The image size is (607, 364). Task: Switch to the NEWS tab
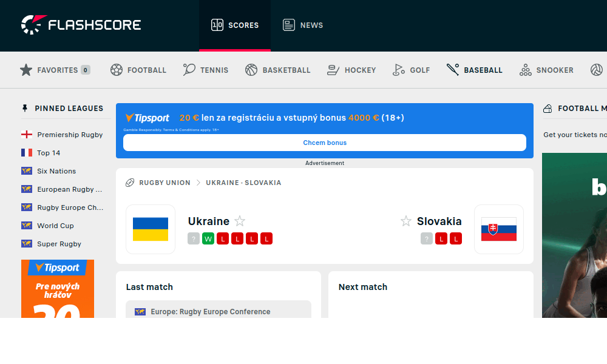coord(303,25)
